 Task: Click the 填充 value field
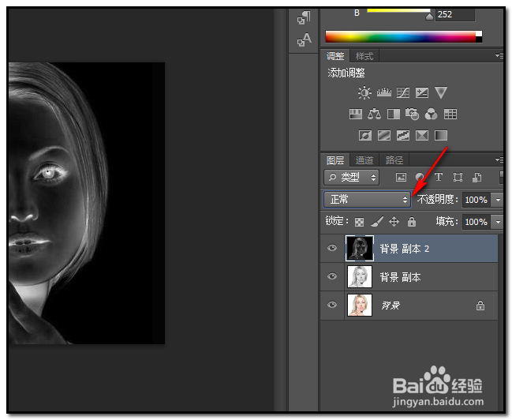point(476,222)
